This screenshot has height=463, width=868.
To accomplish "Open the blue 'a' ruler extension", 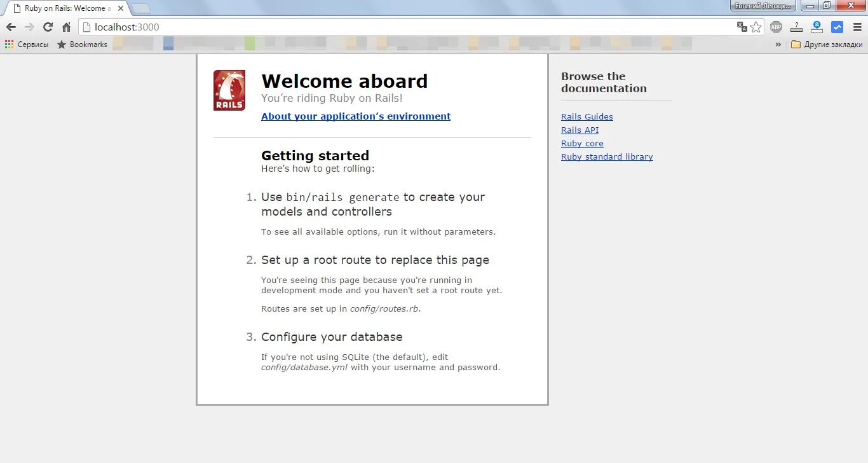I will click(817, 27).
